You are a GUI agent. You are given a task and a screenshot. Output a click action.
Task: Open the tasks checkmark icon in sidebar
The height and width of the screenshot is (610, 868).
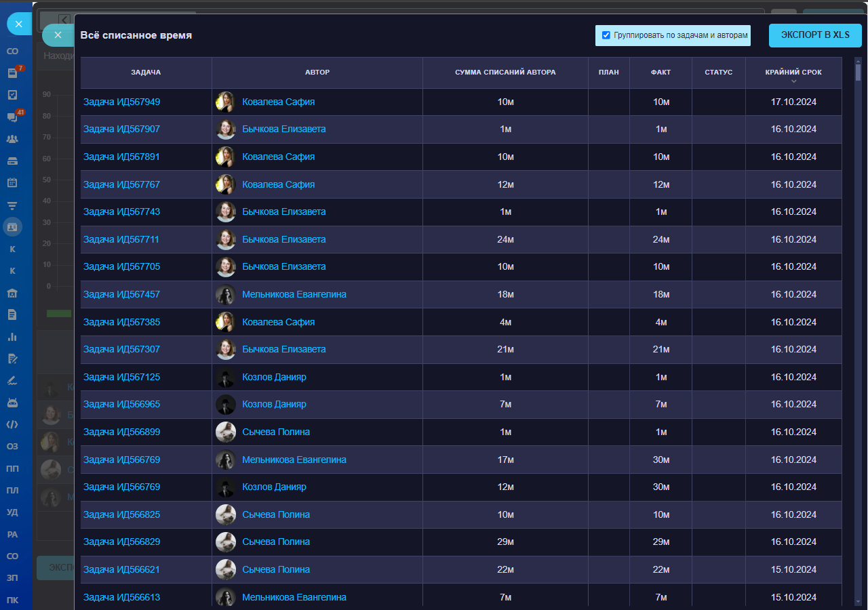pyautogui.click(x=12, y=95)
